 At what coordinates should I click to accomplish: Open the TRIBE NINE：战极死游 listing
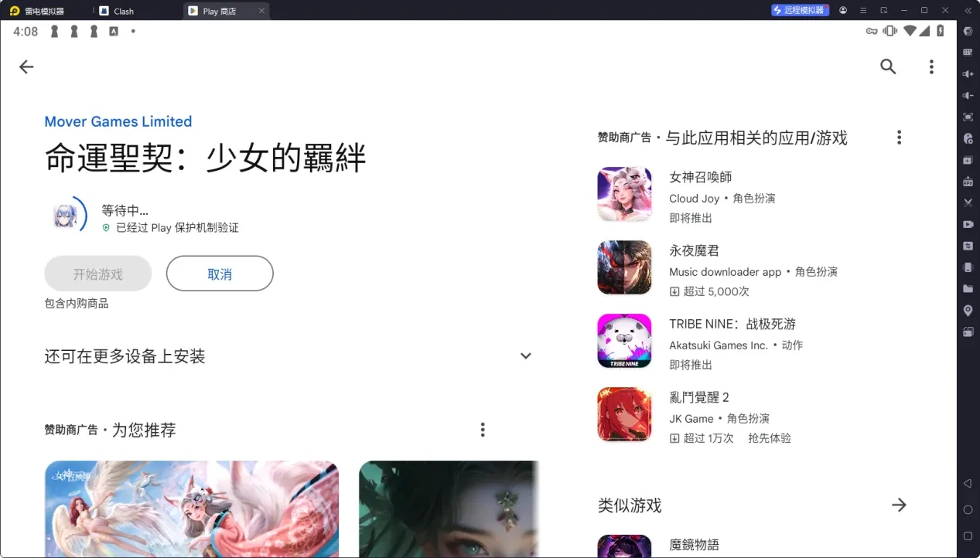pyautogui.click(x=750, y=344)
